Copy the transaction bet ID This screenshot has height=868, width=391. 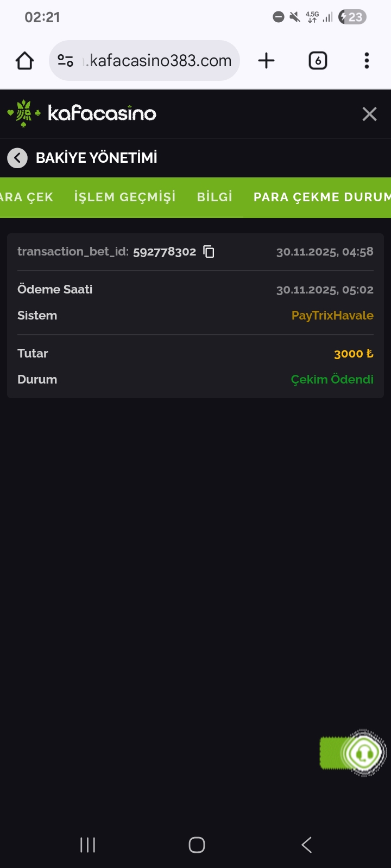coord(209,252)
